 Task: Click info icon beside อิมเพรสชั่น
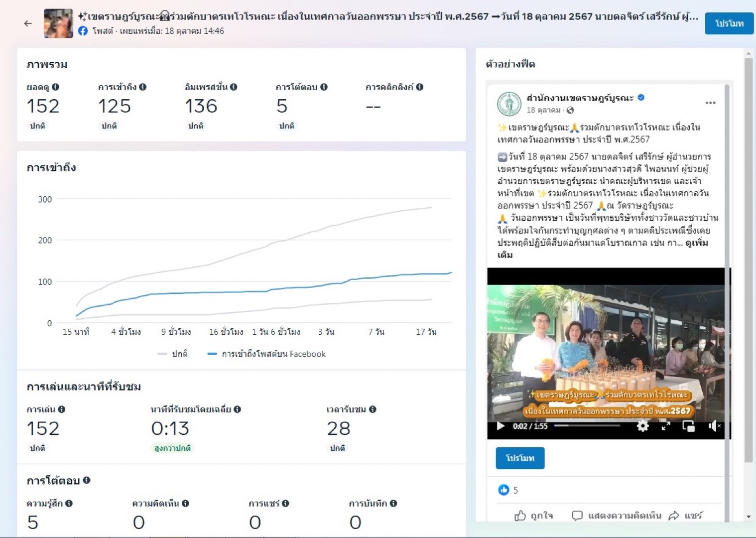pos(234,87)
